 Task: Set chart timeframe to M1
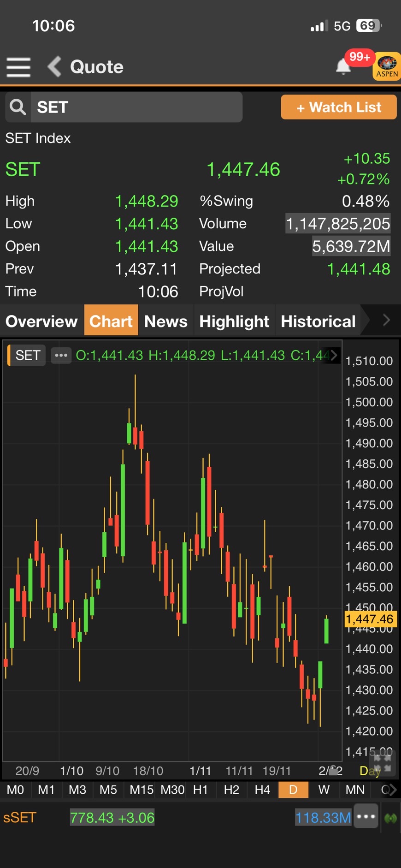(x=46, y=790)
